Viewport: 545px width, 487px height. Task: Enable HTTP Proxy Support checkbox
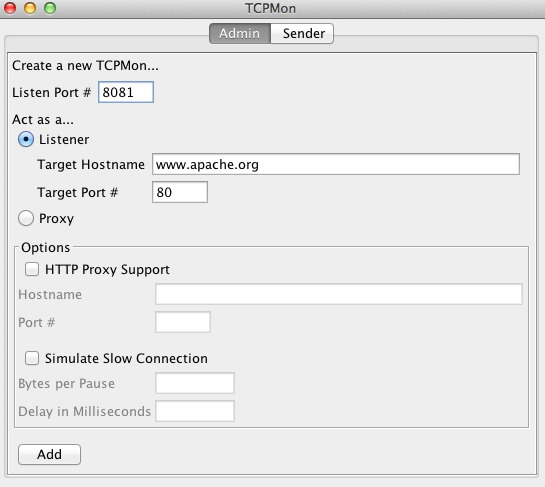[x=32, y=269]
